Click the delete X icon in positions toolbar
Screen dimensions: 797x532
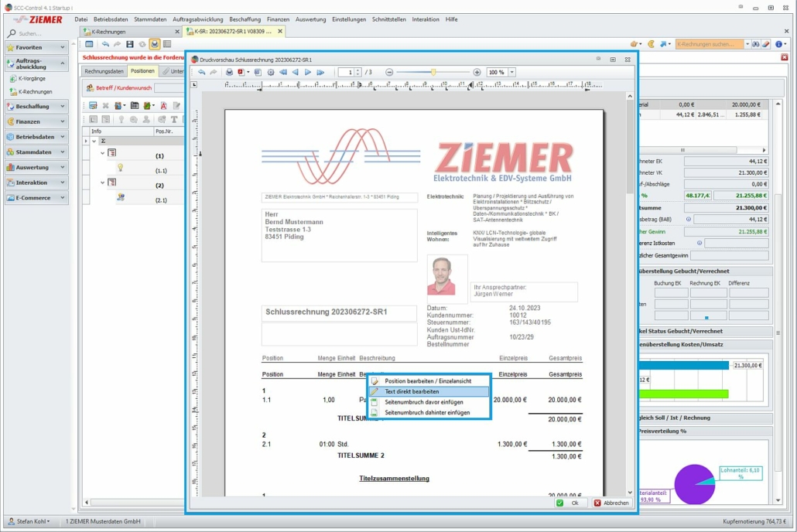(106, 106)
